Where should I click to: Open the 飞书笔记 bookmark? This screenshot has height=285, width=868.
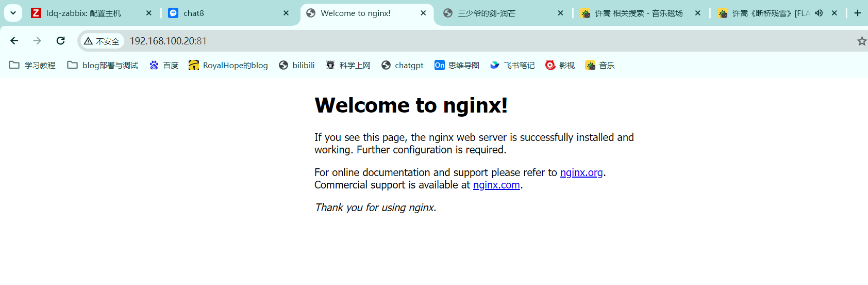tap(512, 65)
